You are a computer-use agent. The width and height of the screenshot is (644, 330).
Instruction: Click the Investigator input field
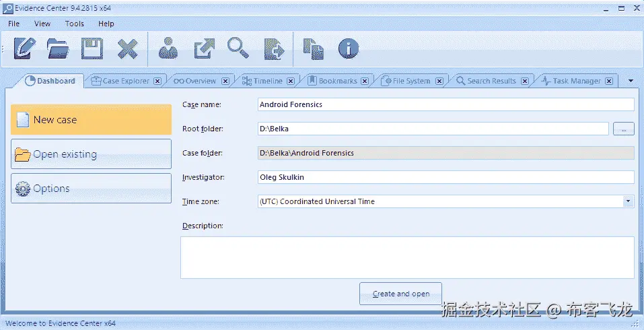446,177
